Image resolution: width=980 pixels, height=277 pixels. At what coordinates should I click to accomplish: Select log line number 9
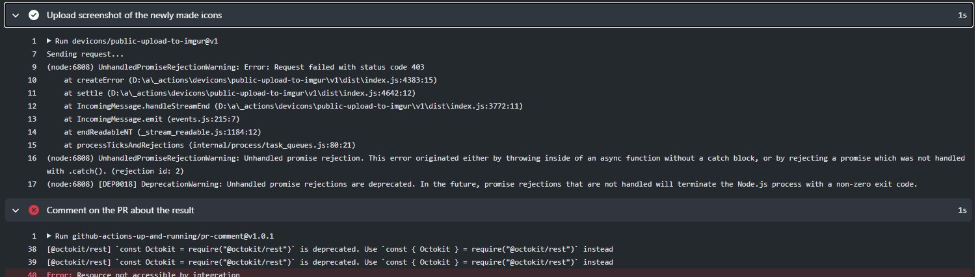tap(34, 67)
